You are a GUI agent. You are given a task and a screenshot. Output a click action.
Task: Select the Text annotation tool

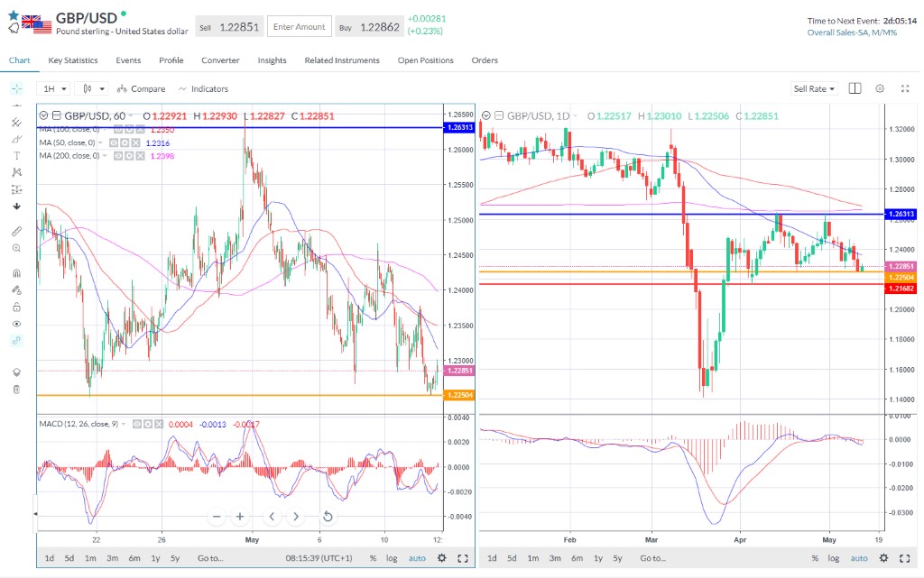point(16,155)
